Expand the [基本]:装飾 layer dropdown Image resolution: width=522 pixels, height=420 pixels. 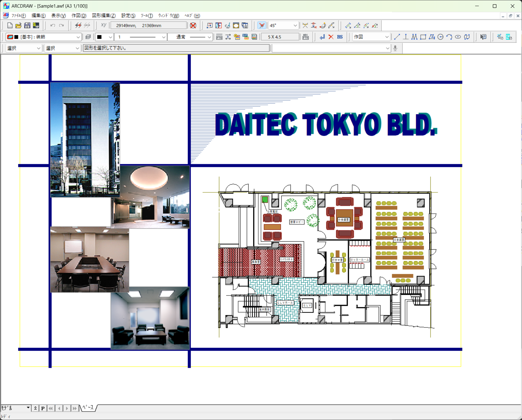78,37
